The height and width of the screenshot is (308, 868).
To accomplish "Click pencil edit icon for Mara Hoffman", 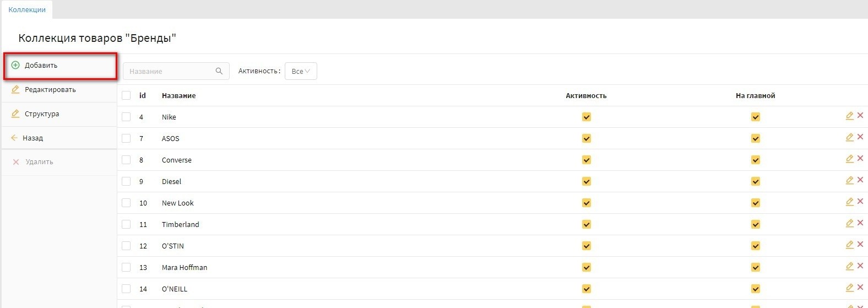I will pyautogui.click(x=849, y=266).
